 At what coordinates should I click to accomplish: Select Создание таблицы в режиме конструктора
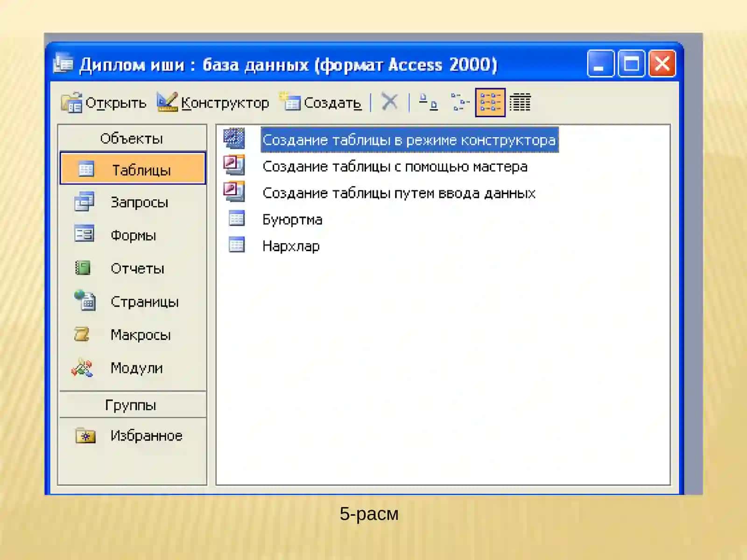click(409, 140)
